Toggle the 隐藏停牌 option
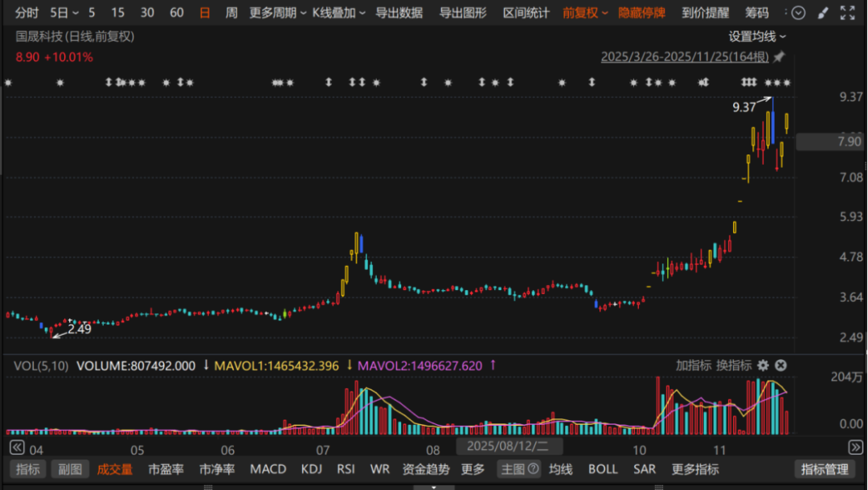This screenshot has height=490, width=868. point(641,13)
